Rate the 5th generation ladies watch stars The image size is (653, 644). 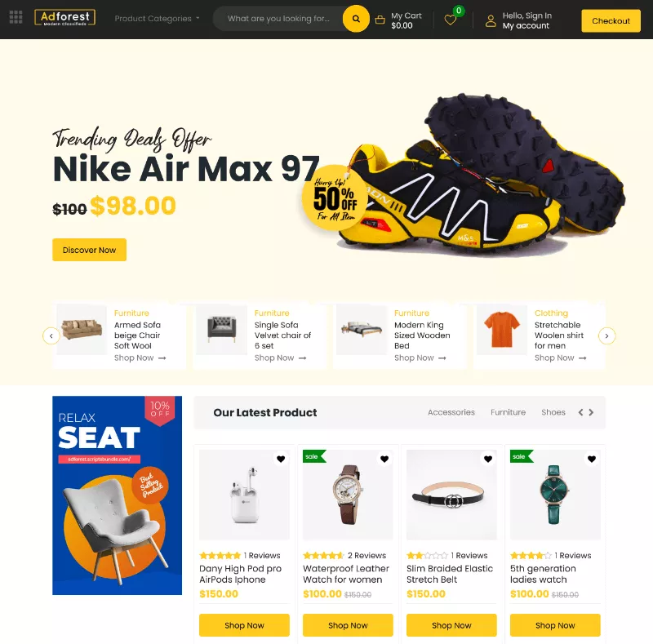click(x=531, y=555)
